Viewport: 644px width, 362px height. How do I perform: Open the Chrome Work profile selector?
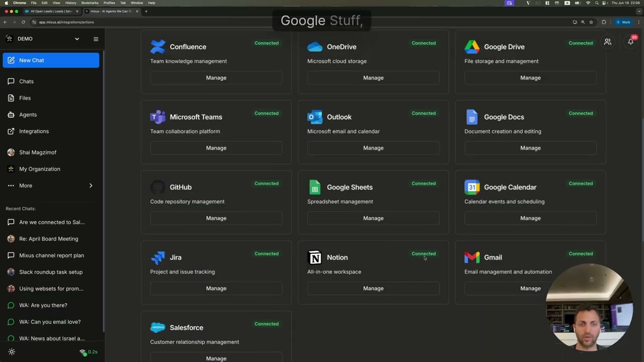(624, 22)
